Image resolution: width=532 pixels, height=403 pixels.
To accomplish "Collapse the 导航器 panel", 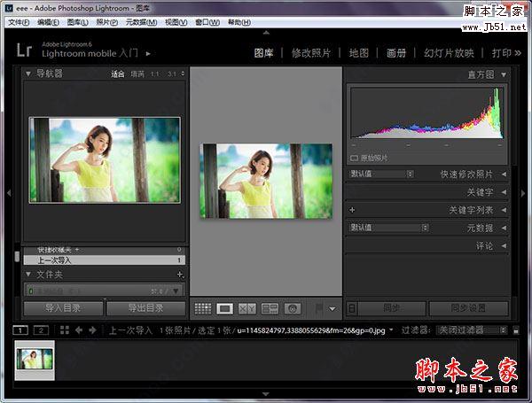I will (x=28, y=74).
